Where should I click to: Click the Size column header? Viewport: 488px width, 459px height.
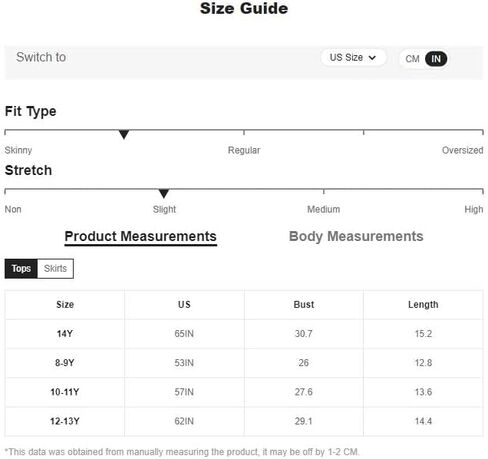(x=65, y=305)
